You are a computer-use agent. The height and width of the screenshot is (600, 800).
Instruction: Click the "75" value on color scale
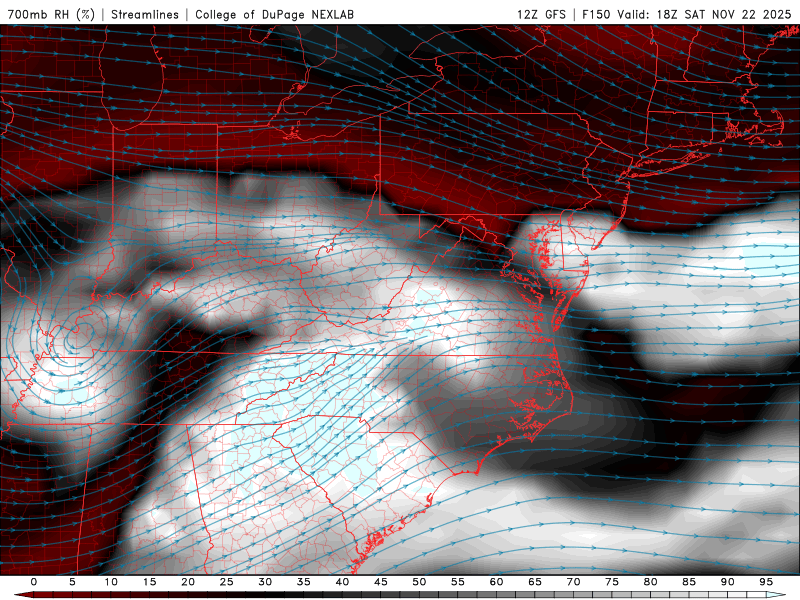coord(612,582)
